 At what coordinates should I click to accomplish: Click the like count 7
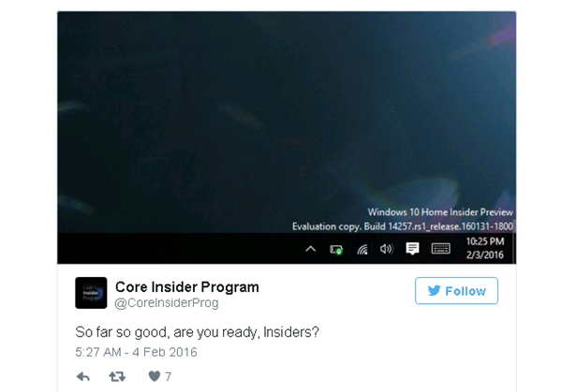(x=168, y=377)
